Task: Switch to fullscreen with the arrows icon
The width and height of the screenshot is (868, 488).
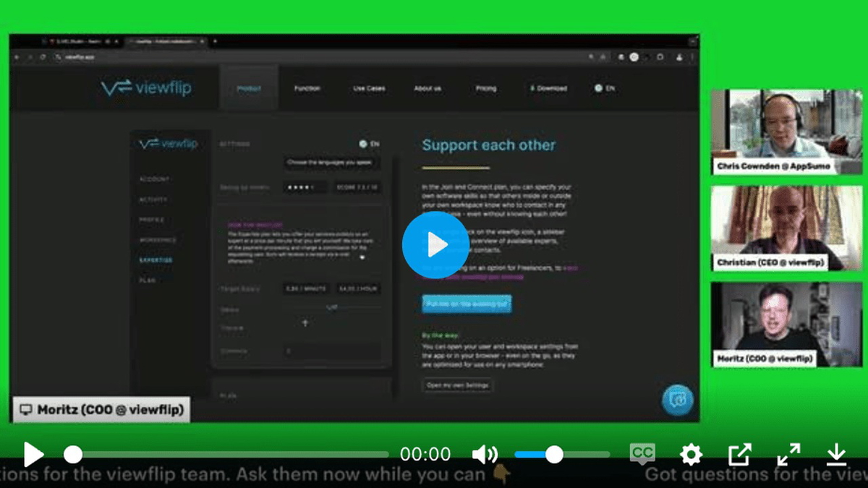Action: 788,454
